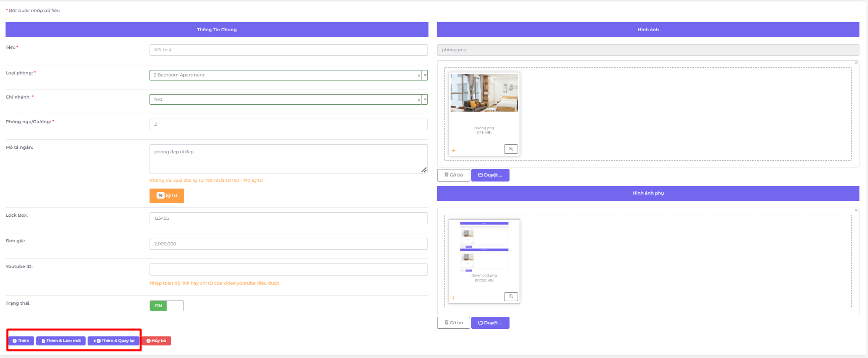Screen dimensions: 868x358
Task: Click the orange plus on phòng.png card
Action: pyautogui.click(x=453, y=151)
